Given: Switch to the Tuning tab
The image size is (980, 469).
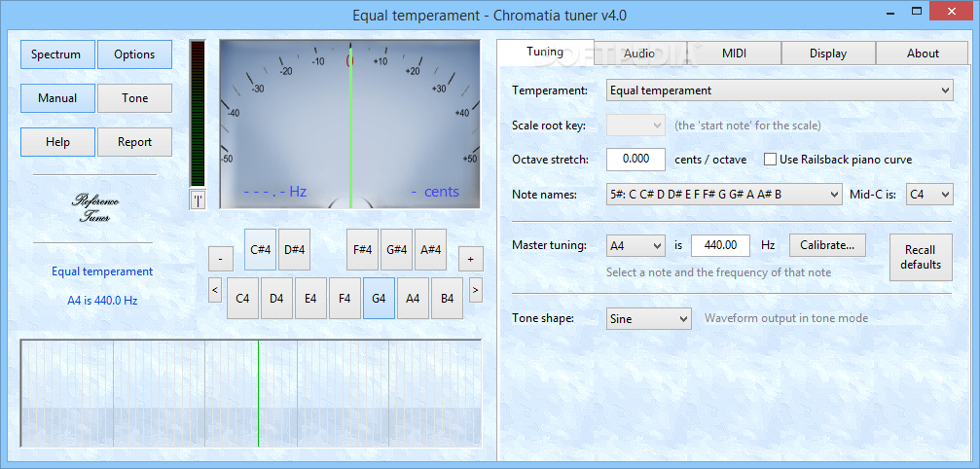Looking at the screenshot, I should click(544, 52).
